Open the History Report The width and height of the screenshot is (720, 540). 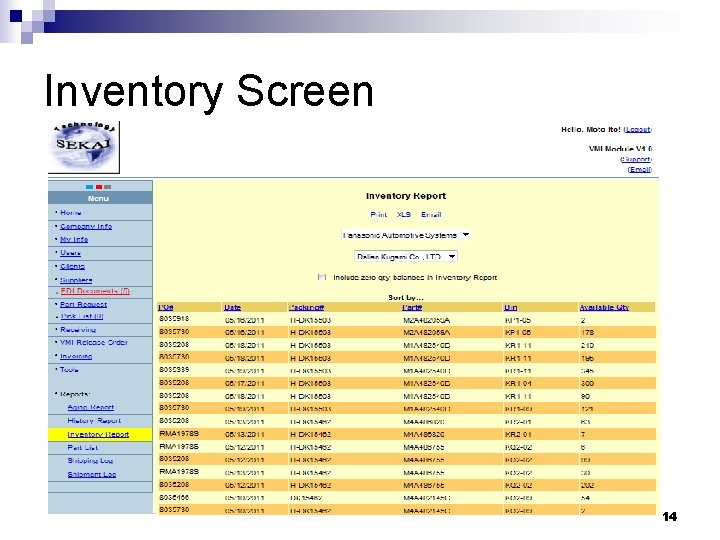[94, 421]
